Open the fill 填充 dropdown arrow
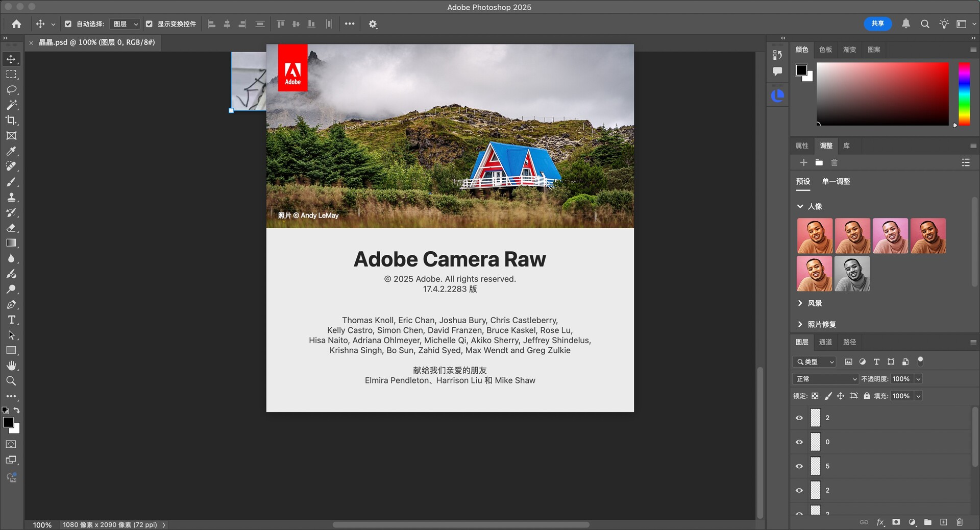The width and height of the screenshot is (980, 530). click(x=918, y=396)
